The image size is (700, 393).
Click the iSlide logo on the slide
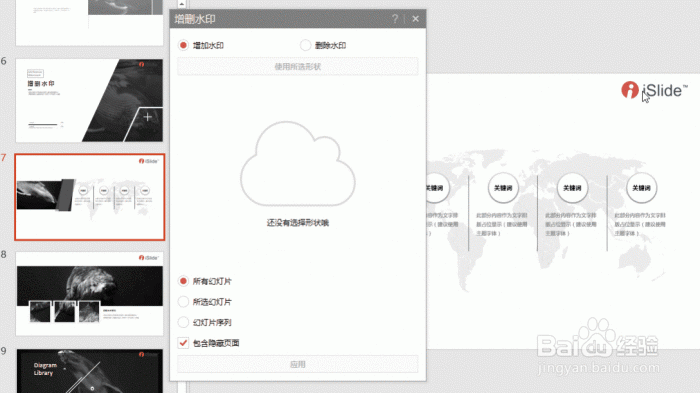pos(654,90)
